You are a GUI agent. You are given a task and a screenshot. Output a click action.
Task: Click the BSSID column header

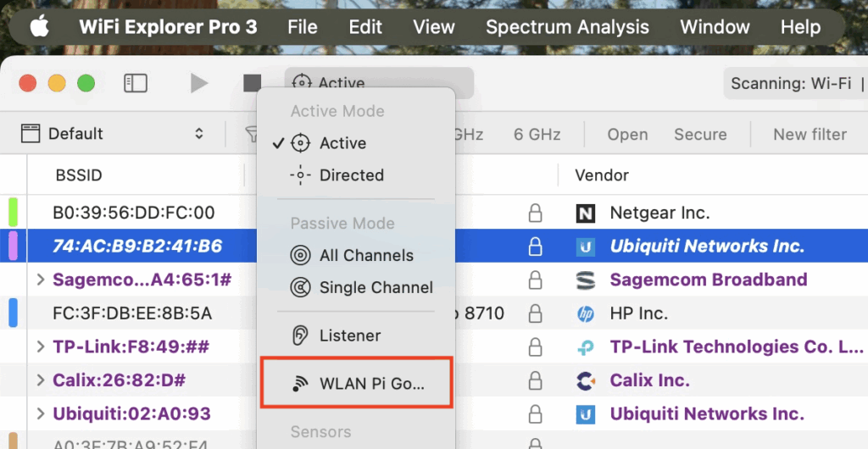point(79,176)
